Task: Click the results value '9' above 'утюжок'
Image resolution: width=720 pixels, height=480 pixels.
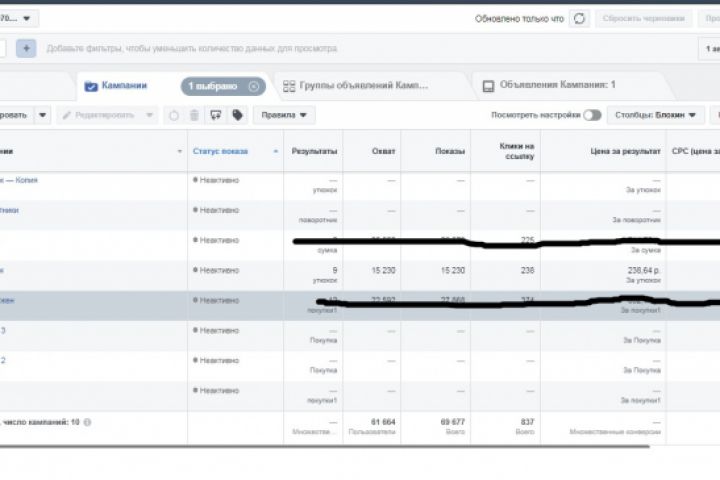Action: click(335, 270)
